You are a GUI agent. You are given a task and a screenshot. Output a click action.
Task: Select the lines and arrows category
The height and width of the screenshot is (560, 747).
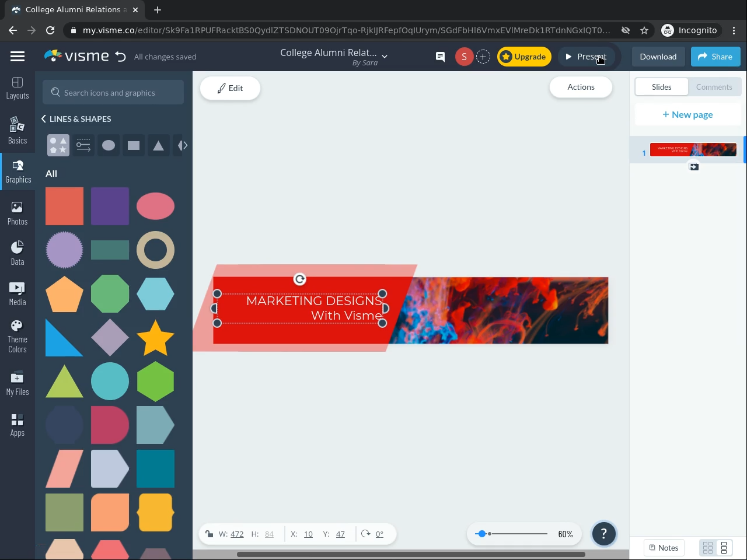point(83,145)
